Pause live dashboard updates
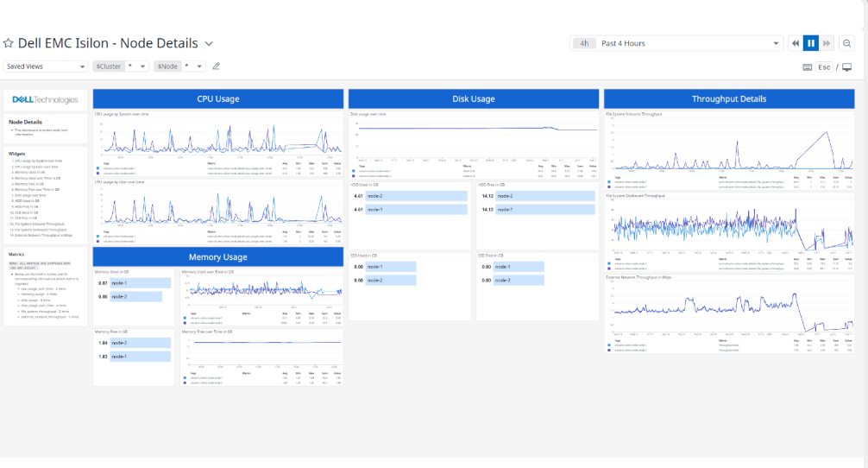 point(811,43)
